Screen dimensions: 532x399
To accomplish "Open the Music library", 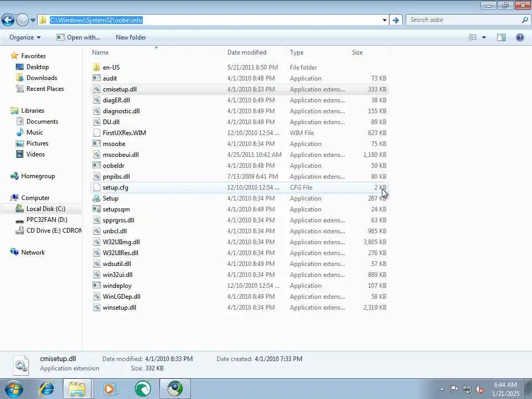I will coord(35,132).
